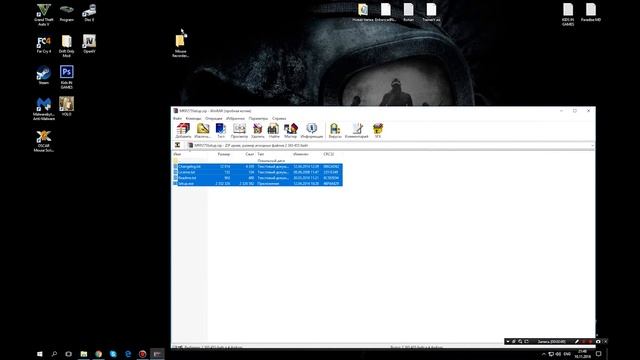Click the Информация (Info) toolbar icon
The image size is (640, 360).
point(312,131)
